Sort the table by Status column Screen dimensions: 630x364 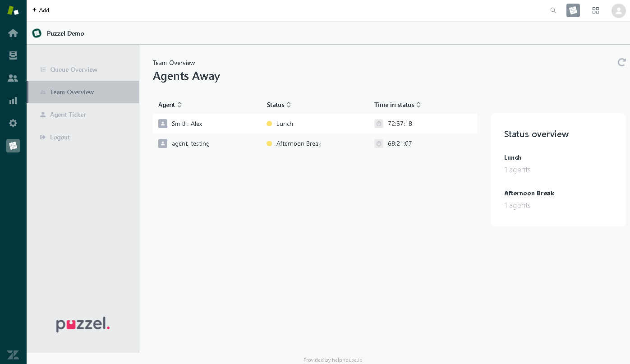[x=278, y=105]
